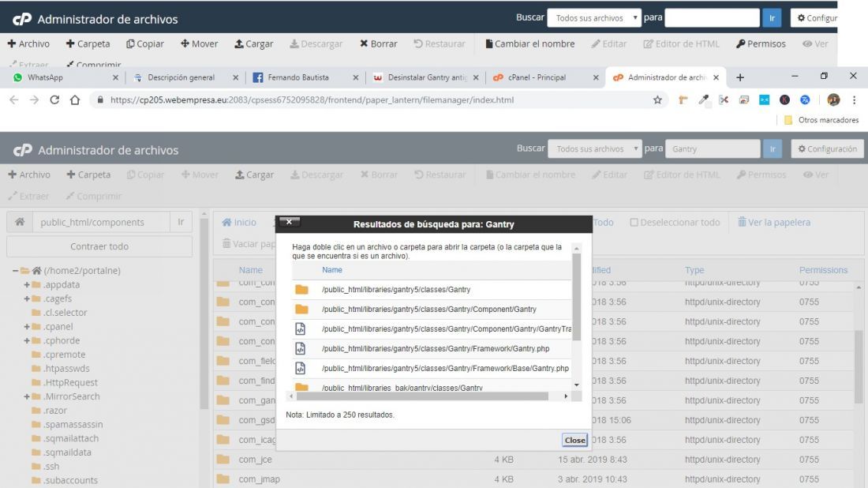Open the top banner Todos sus archivos dropdown
This screenshot has height=488, width=868.
click(594, 17)
